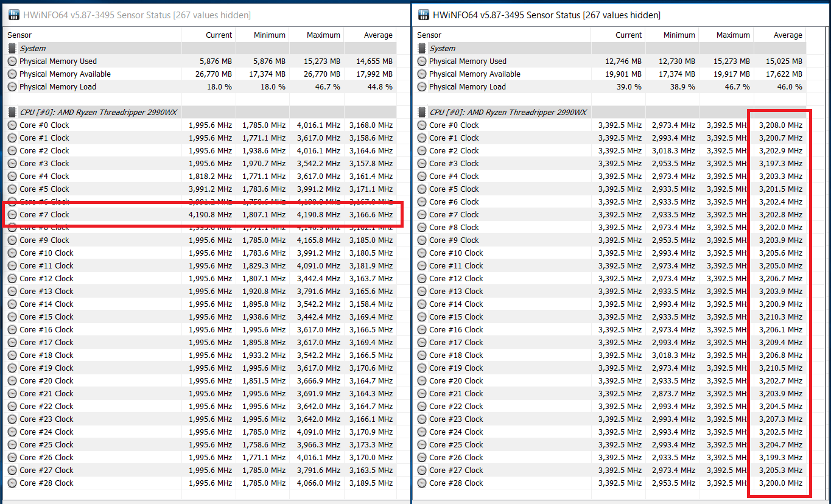
Task: Click sensor icon for Physical Memory Used, left window
Action: [12, 61]
